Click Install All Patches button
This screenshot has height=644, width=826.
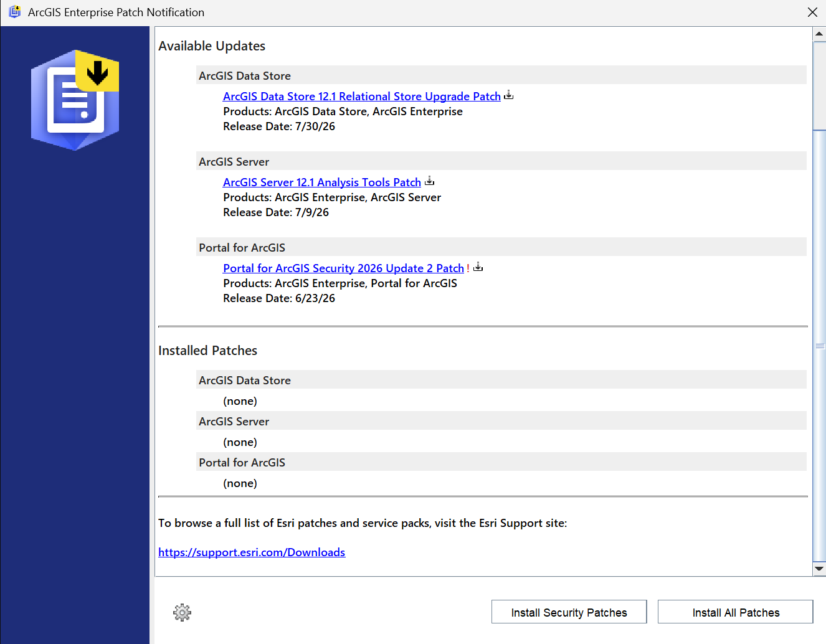click(x=736, y=612)
